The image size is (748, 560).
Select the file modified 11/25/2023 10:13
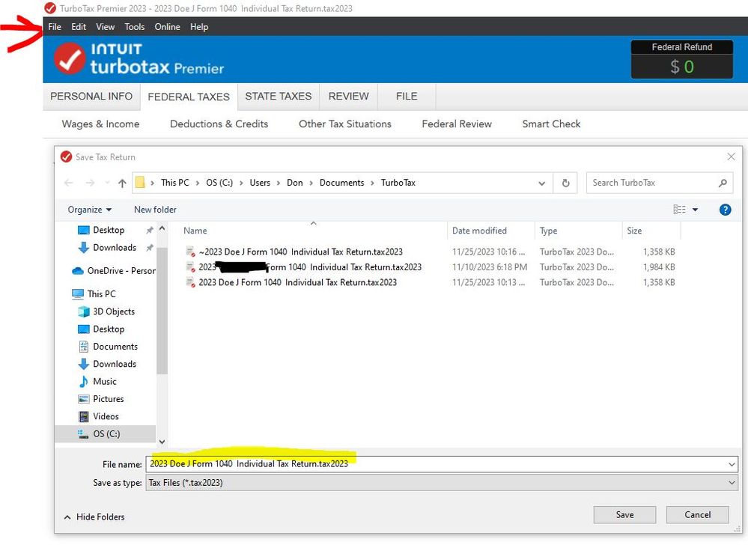(x=298, y=282)
